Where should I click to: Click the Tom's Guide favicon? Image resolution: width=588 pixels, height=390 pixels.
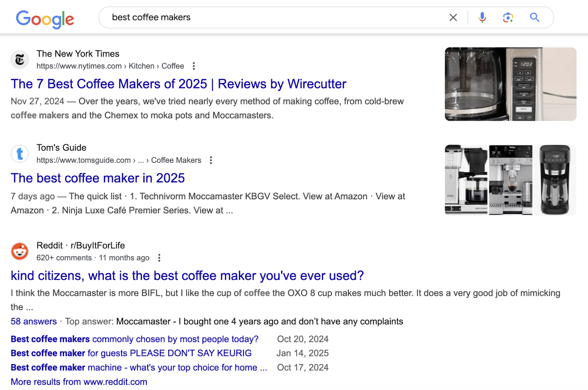click(x=20, y=154)
